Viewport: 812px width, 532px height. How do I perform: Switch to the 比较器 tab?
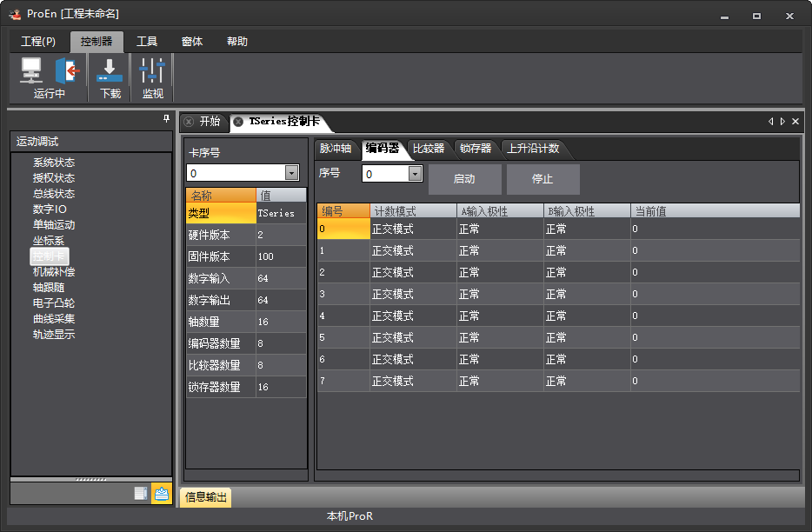429,149
